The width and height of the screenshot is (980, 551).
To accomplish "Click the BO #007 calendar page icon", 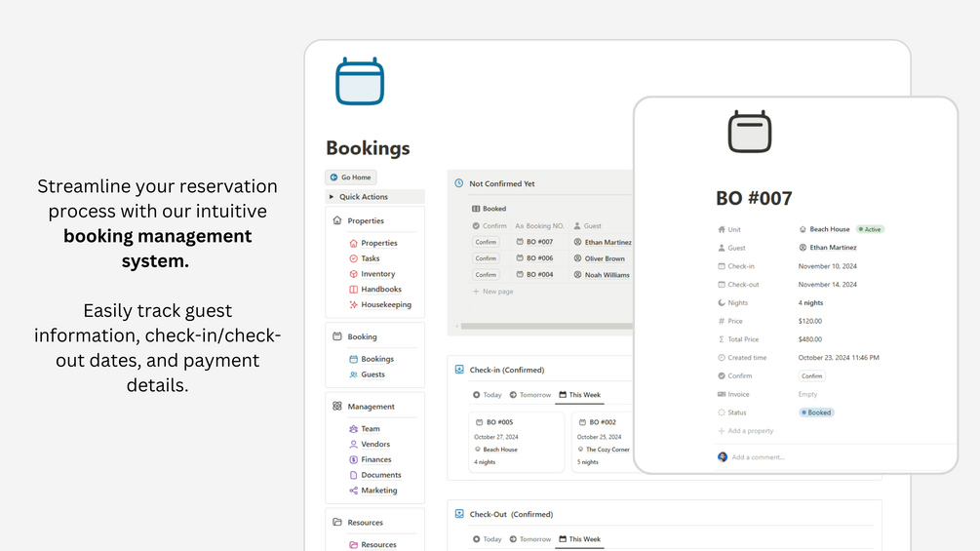I will pos(749,132).
